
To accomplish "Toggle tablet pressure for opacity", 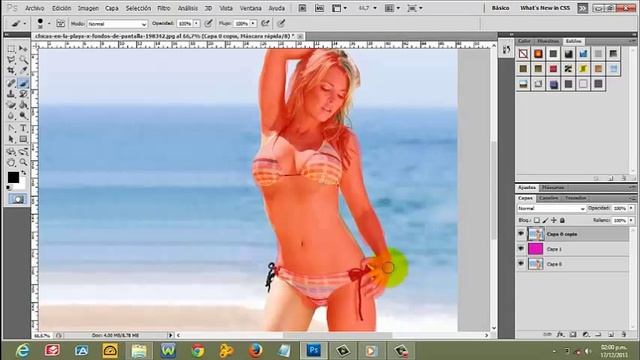I will [x=209, y=23].
